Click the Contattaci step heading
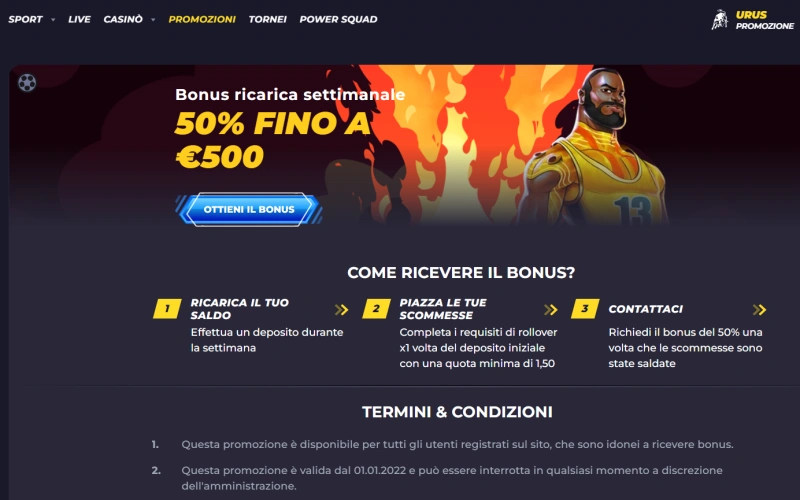Image resolution: width=800 pixels, height=500 pixels. click(645, 309)
